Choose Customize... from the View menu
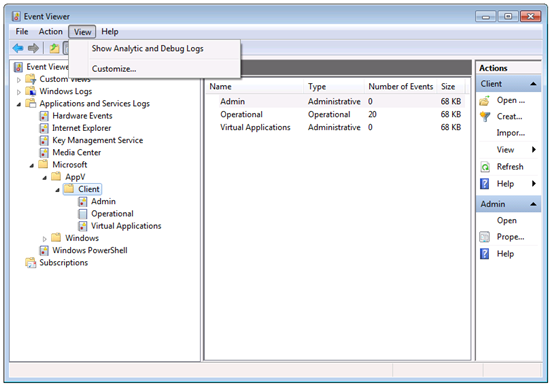 pyautogui.click(x=155, y=69)
